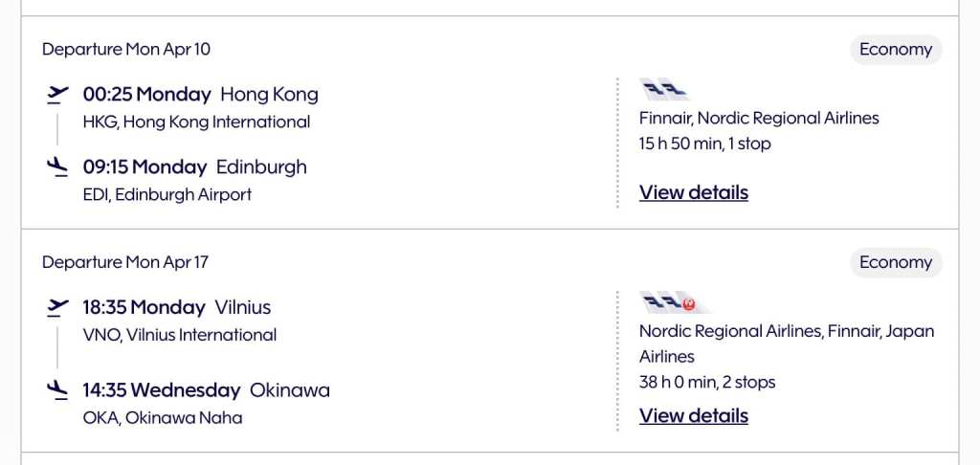
Task: Click 00:25 Monday Hong Kong departure time
Action: point(146,94)
